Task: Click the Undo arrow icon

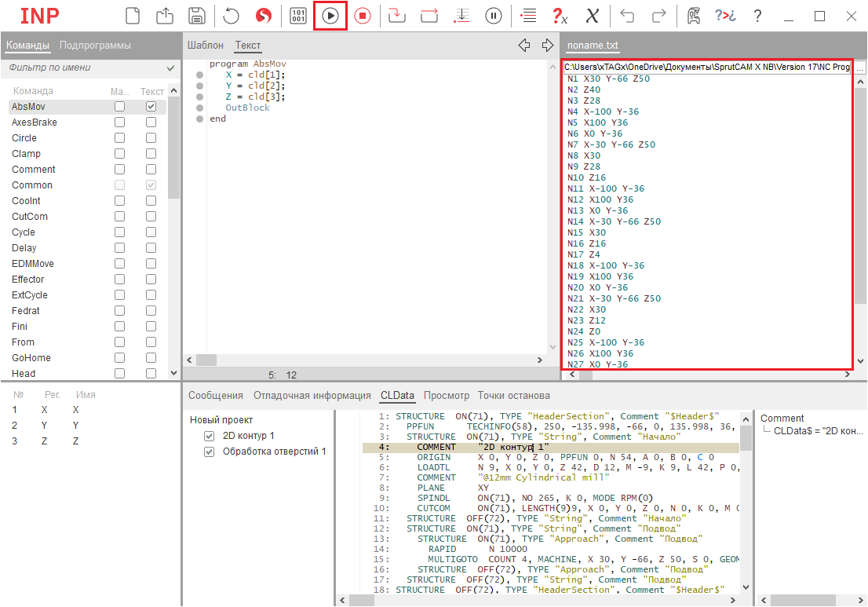Action: point(627,16)
